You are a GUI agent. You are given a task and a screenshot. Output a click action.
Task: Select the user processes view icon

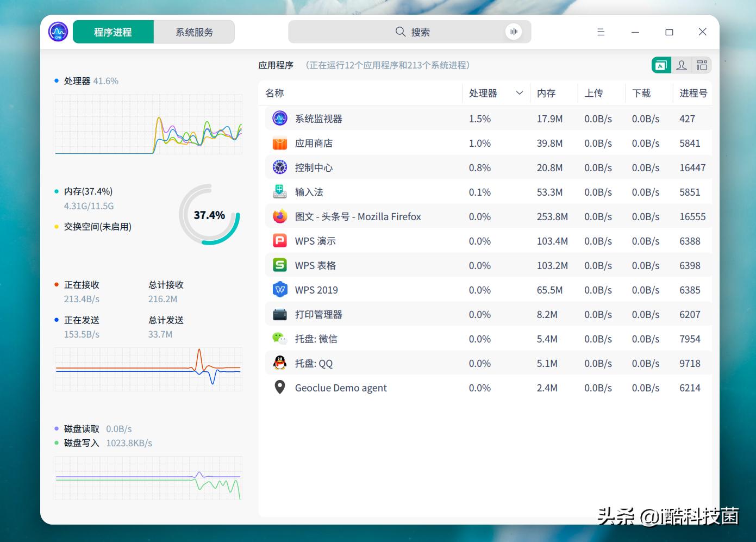pos(682,65)
